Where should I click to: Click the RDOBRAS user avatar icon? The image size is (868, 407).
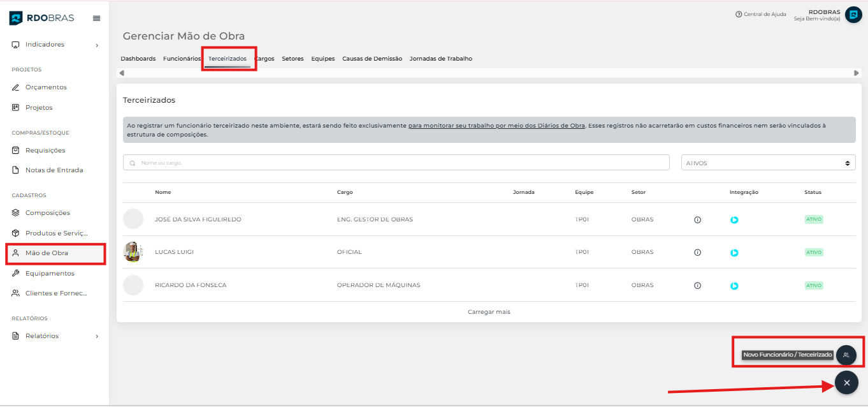pyautogui.click(x=853, y=15)
